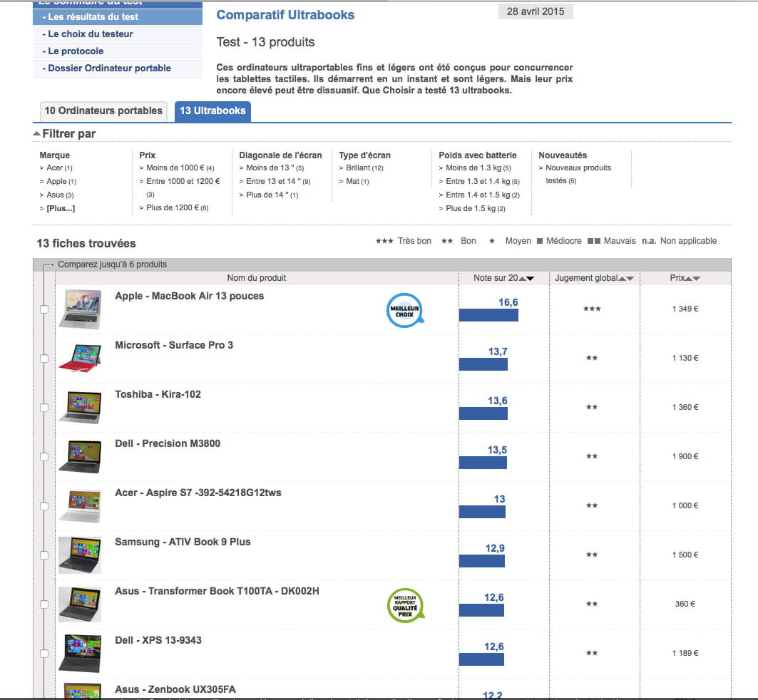Click the Meilleur Choix badge for MacBook Air
This screenshot has height=700, width=758.
click(405, 311)
